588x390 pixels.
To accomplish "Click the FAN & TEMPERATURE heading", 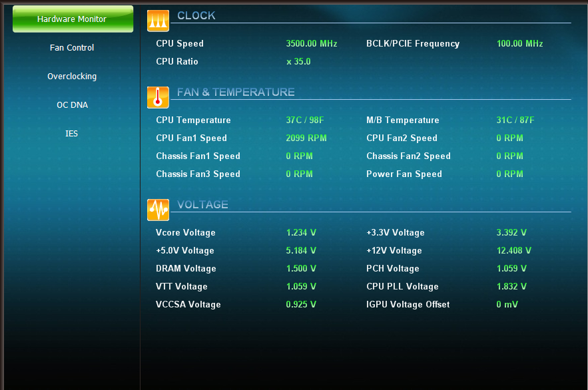I will (236, 92).
